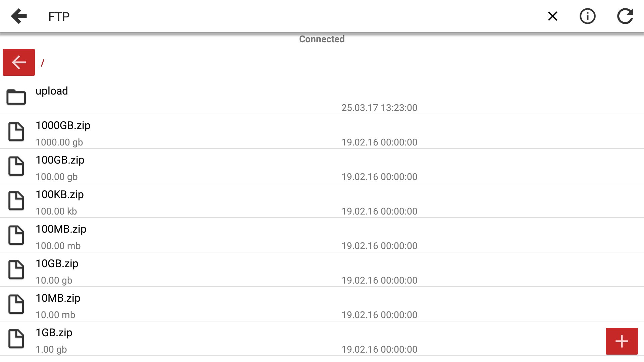644x362 pixels.
Task: Click the 1000.00 gb size label
Action: 59,142
